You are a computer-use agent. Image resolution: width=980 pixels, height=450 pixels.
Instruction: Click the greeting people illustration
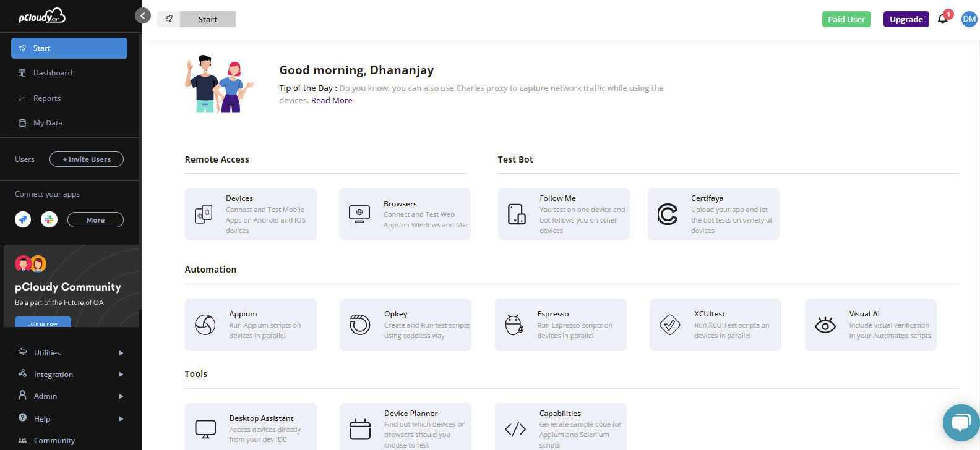point(219,84)
